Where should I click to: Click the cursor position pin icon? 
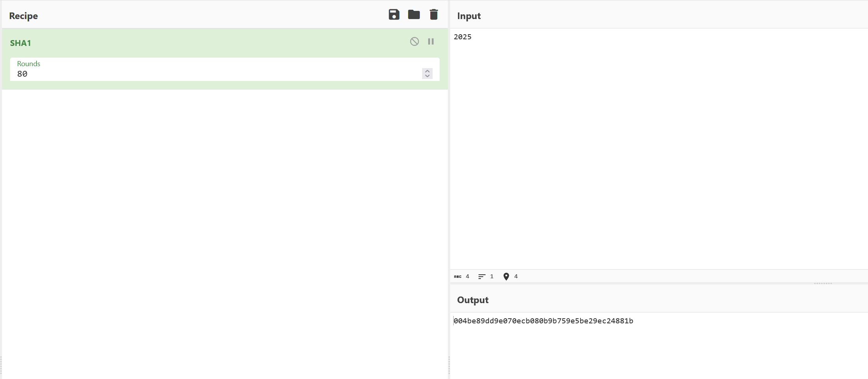click(506, 277)
